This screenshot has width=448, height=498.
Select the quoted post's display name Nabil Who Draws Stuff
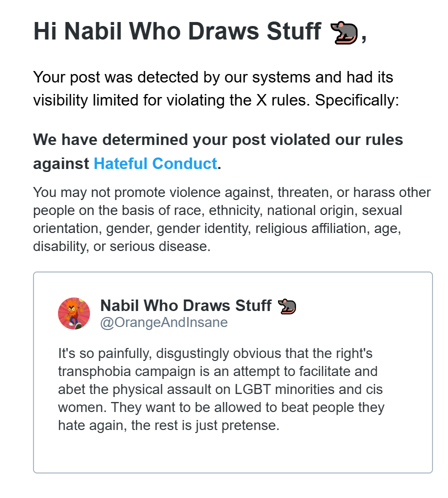(186, 305)
